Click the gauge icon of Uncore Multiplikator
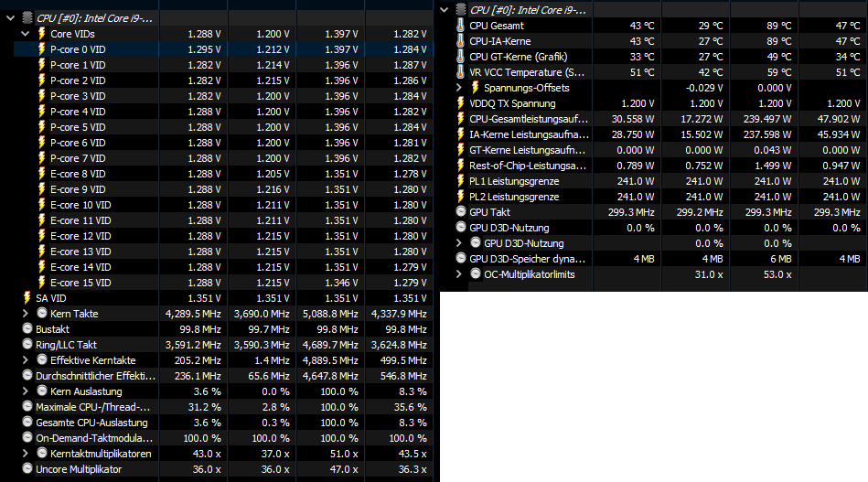 coord(27,468)
